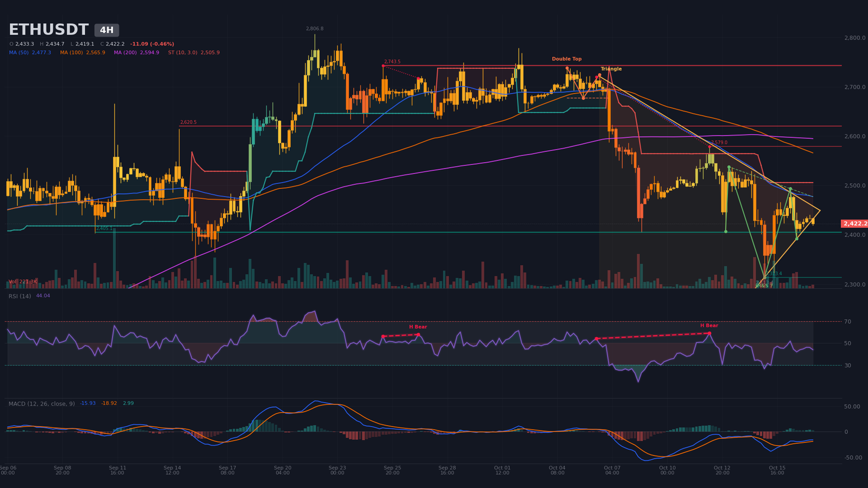Click the Oct 15 16:00 date label
The image size is (868, 488).
point(777,470)
